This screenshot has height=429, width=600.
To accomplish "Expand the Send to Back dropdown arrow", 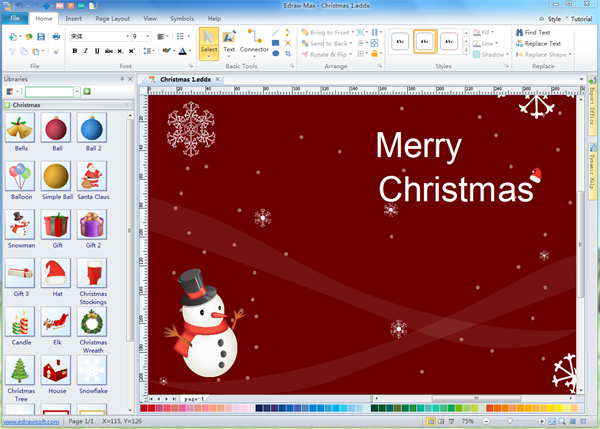I will tap(351, 43).
